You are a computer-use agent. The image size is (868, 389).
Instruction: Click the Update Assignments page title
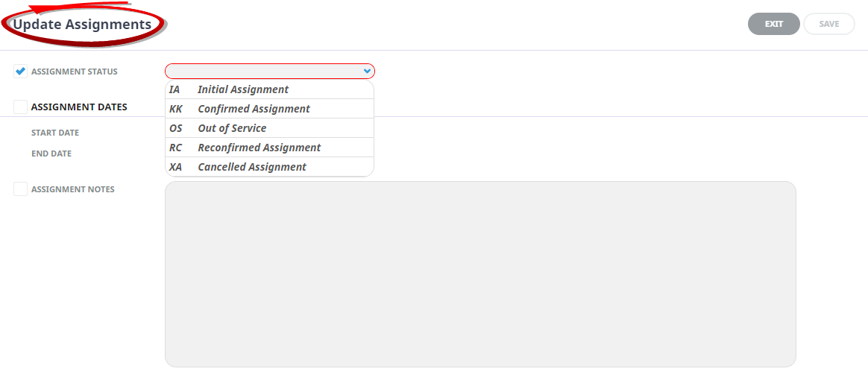[82, 25]
